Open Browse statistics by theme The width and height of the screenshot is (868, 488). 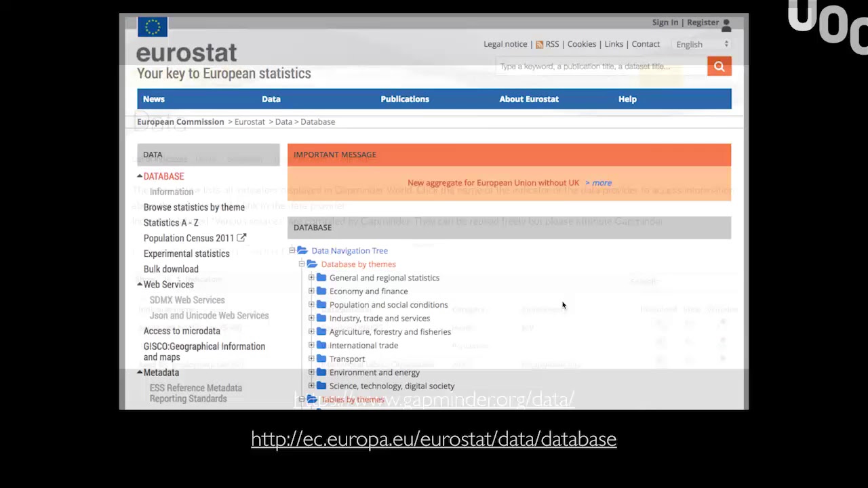point(194,207)
